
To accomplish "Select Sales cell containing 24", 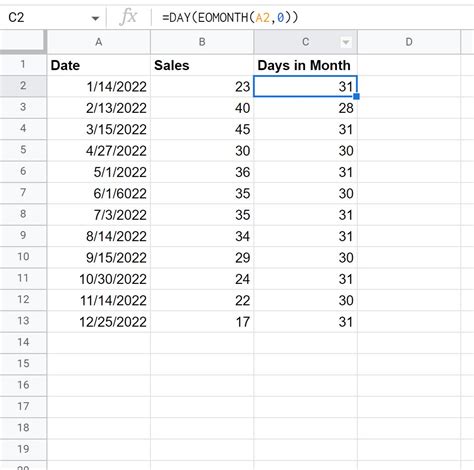I will (x=202, y=279).
